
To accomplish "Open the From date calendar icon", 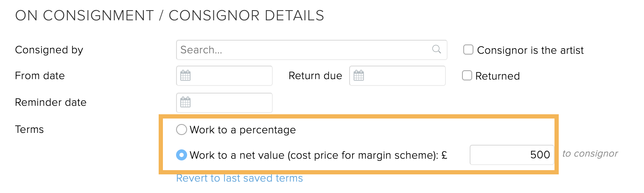I will click(x=185, y=76).
